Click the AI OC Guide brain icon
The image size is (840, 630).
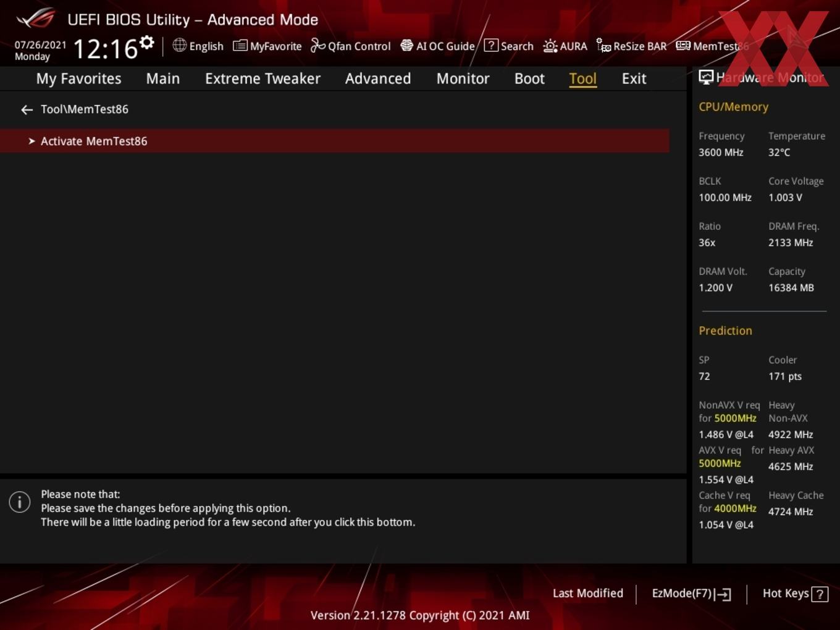[x=407, y=46]
